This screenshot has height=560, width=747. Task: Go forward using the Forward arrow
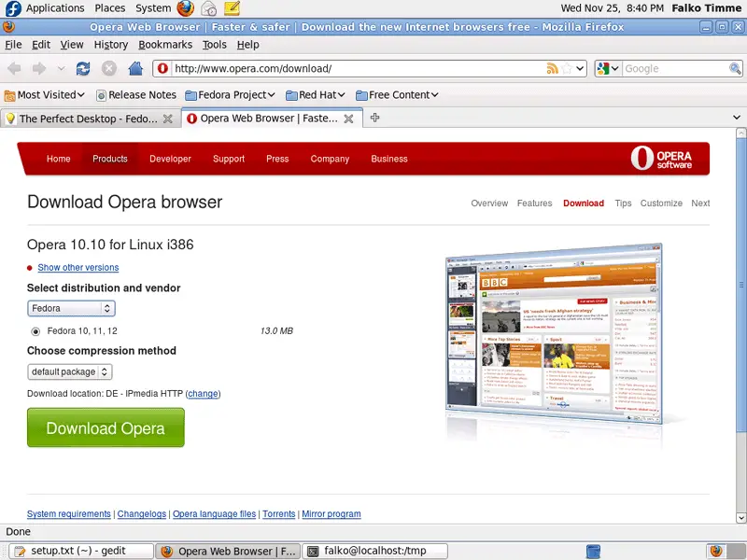click(x=39, y=68)
